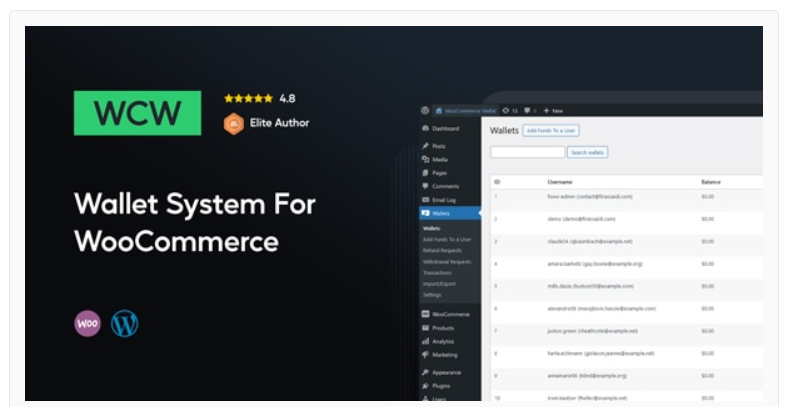803x407 pixels.
Task: Open the Wallets submenu item
Action: tap(431, 228)
